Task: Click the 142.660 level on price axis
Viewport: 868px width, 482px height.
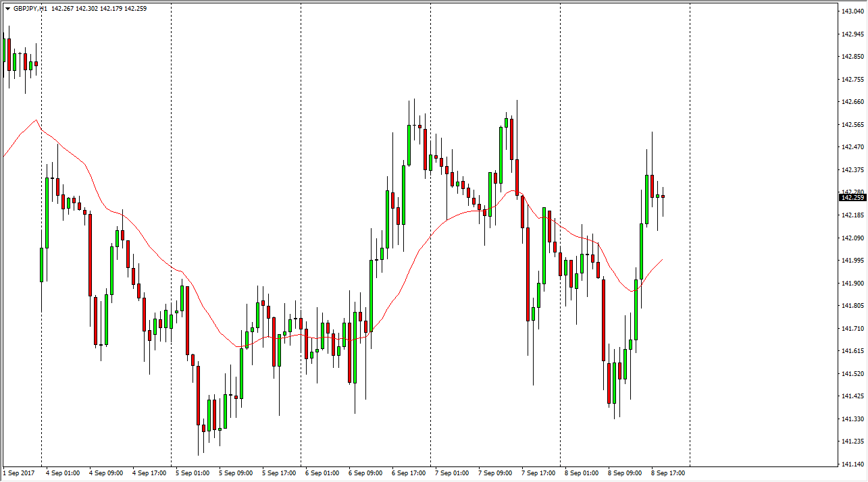Action: (x=852, y=102)
